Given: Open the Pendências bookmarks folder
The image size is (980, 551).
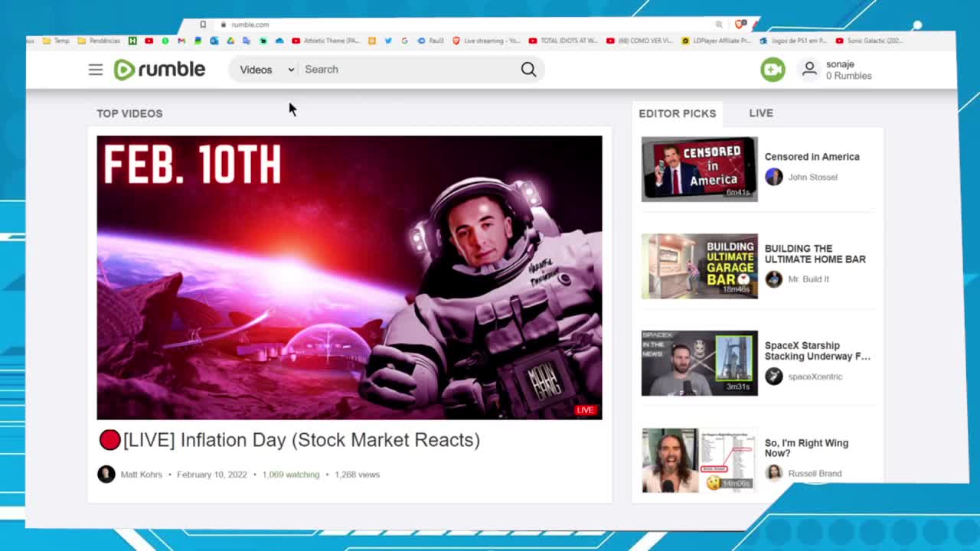Looking at the screenshot, I should click(99, 41).
